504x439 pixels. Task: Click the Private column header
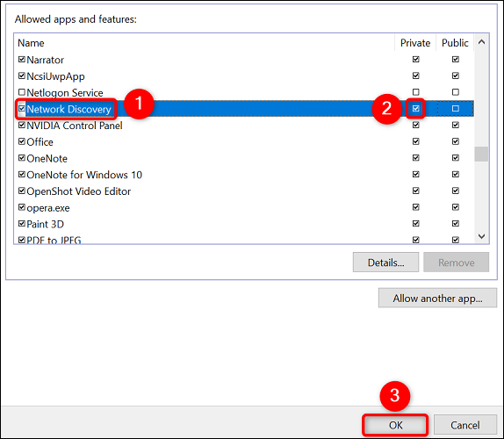[415, 43]
